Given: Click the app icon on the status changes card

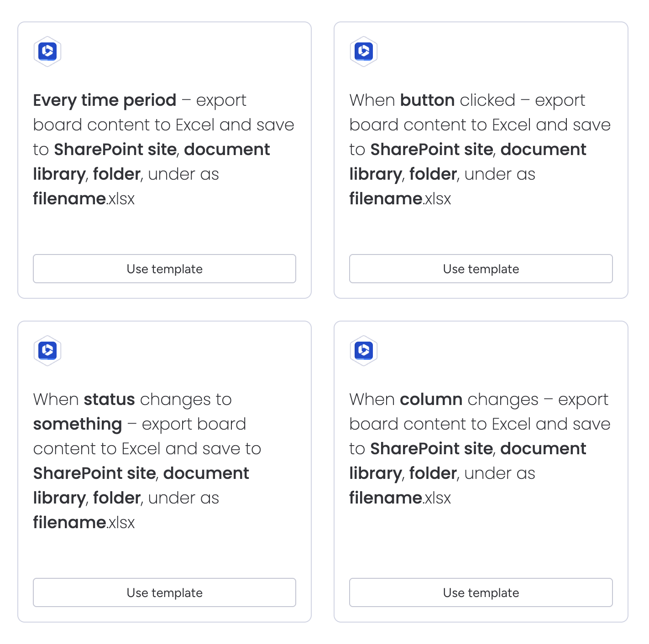Looking at the screenshot, I should [47, 351].
